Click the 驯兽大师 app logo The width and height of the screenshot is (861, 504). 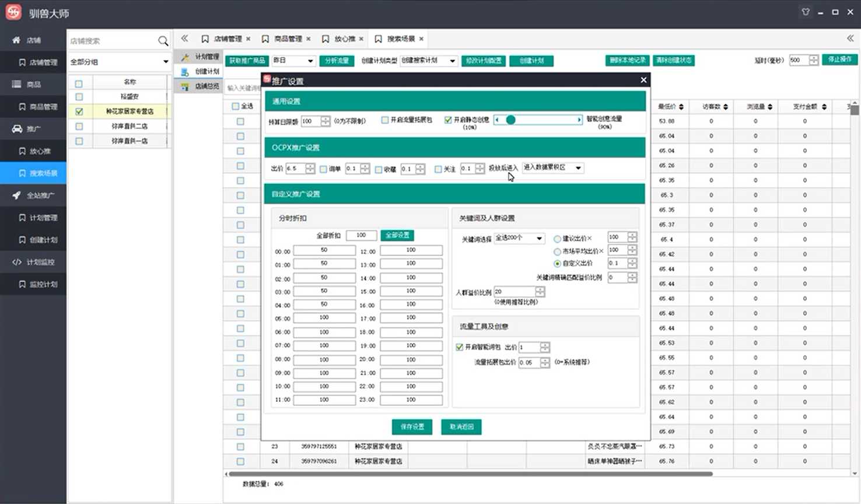click(13, 12)
